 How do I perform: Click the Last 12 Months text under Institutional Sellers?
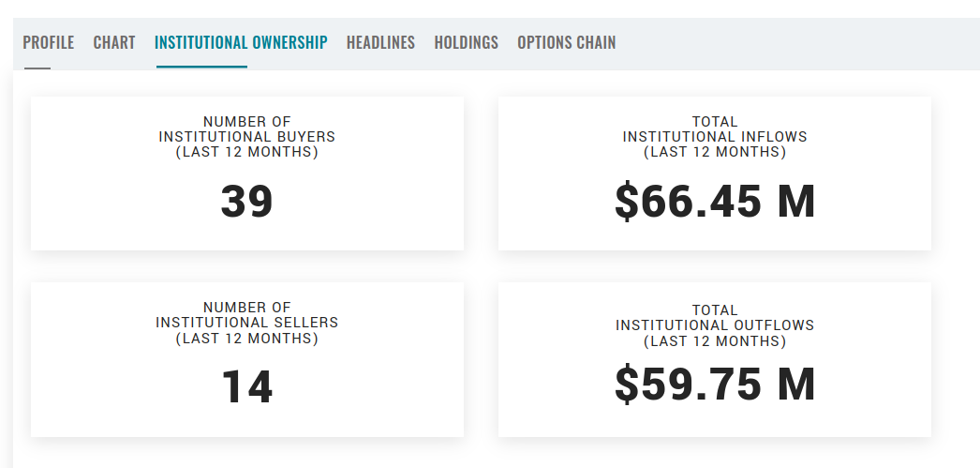click(x=247, y=339)
